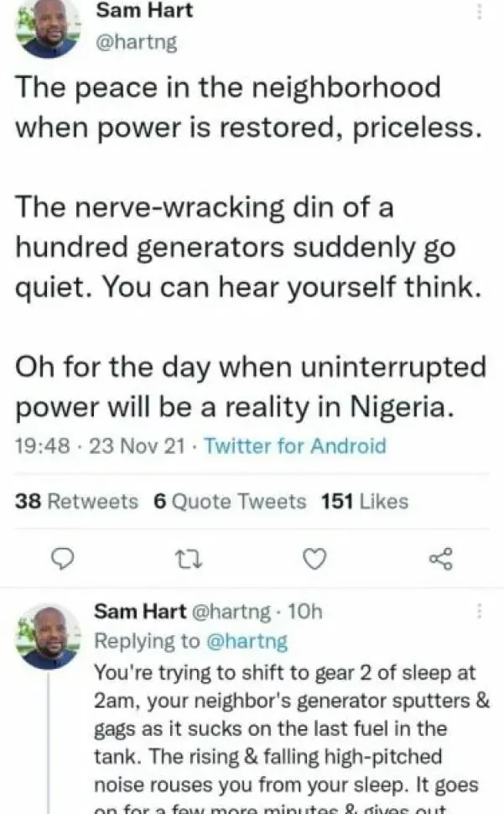Tap the share icon below the tweet
Viewport: 504px width, 814px height.
click(439, 558)
